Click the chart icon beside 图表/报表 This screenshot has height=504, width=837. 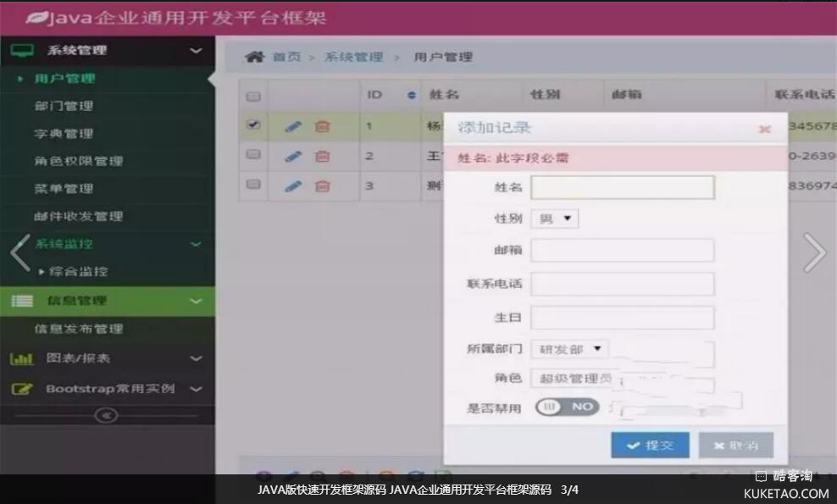tap(21, 358)
